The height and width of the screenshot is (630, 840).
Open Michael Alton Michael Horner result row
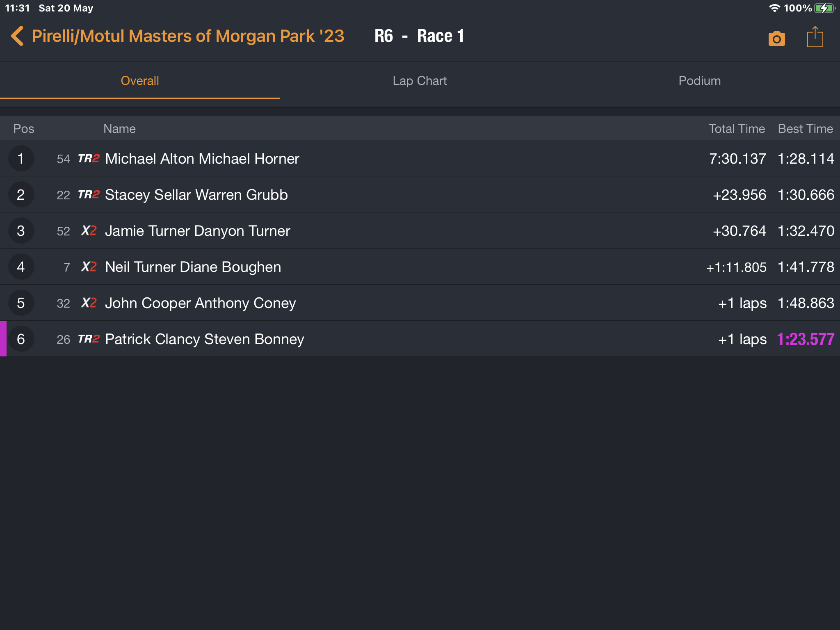(420, 159)
